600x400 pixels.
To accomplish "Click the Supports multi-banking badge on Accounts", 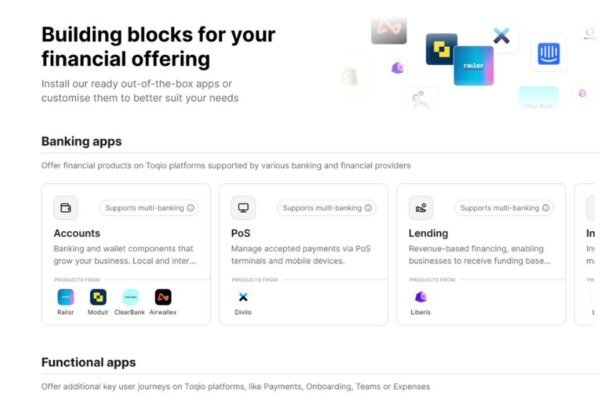I will point(149,208).
